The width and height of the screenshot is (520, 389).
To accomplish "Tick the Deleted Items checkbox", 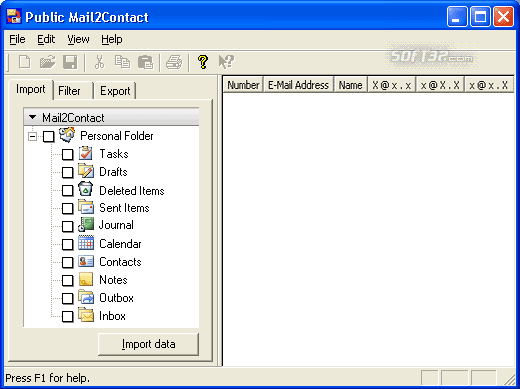I will click(x=68, y=191).
